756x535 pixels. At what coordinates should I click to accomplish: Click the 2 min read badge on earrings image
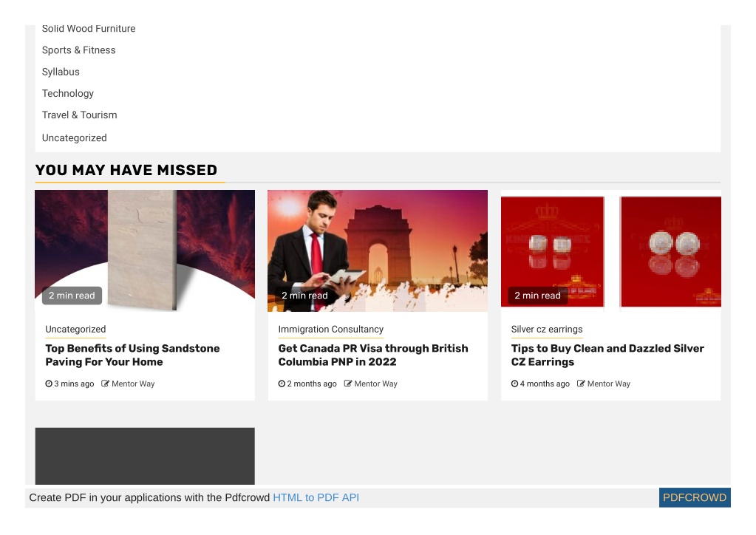coord(537,296)
